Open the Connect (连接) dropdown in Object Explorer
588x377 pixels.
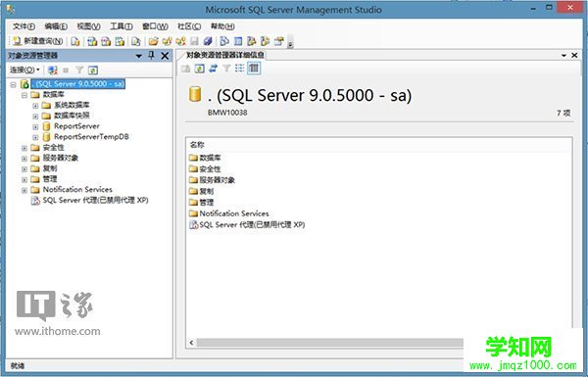24,70
